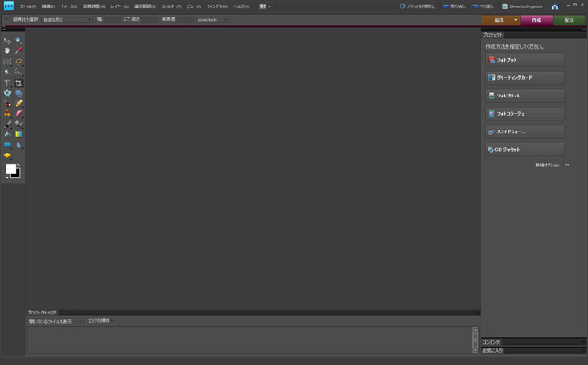Select the yellow Sponge tool

click(x=7, y=155)
